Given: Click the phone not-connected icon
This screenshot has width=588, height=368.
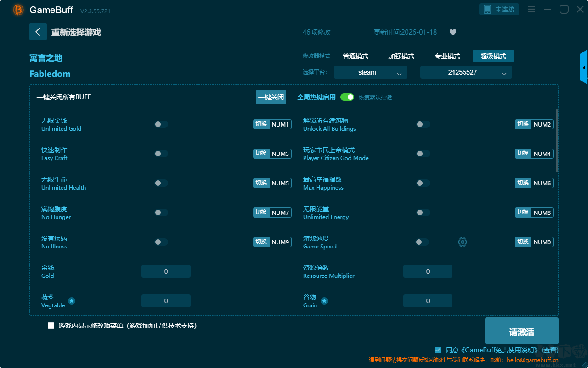Looking at the screenshot, I should click(x=487, y=9).
